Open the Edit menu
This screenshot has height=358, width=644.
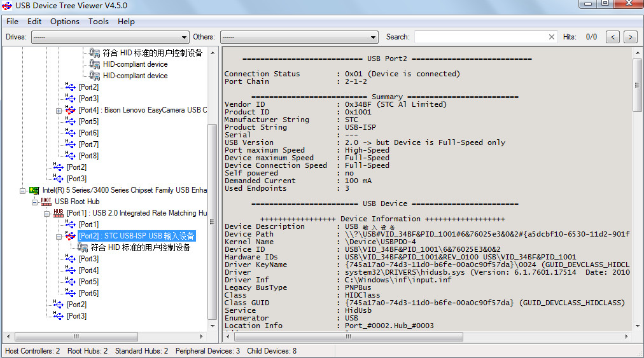tap(34, 22)
